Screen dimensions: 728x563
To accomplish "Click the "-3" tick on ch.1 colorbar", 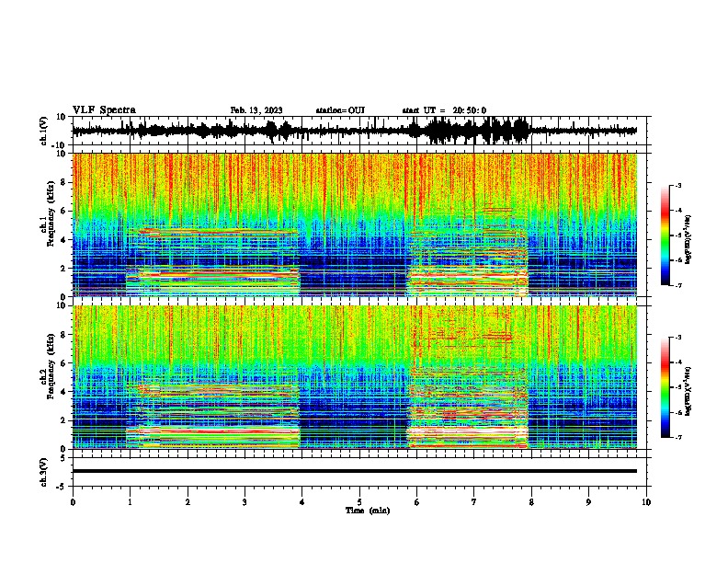I will 677,186.
